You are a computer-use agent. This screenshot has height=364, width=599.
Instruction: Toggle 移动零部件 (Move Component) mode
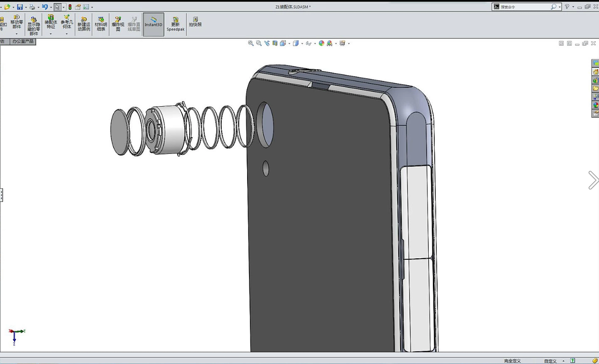point(17,22)
